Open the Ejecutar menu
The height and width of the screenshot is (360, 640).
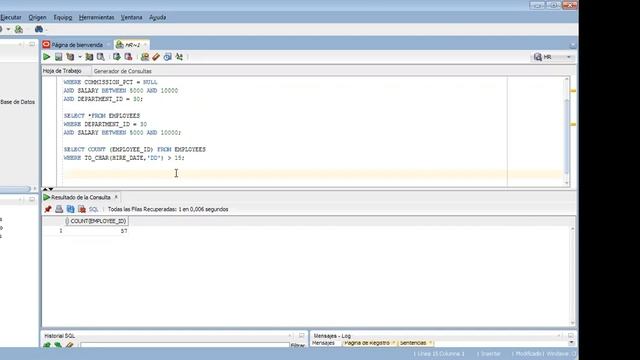[11, 17]
